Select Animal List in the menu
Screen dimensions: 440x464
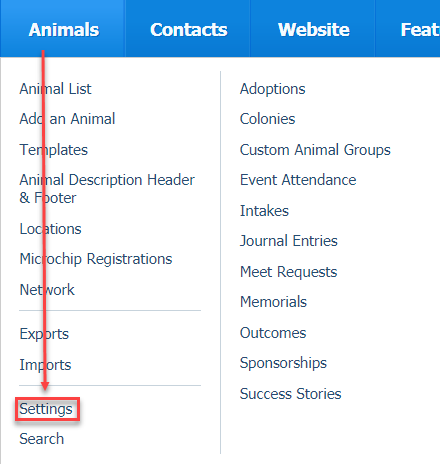[x=55, y=89]
